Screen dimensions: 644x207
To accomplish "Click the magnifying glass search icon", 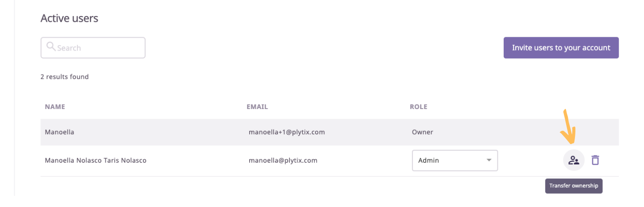I will (51, 47).
